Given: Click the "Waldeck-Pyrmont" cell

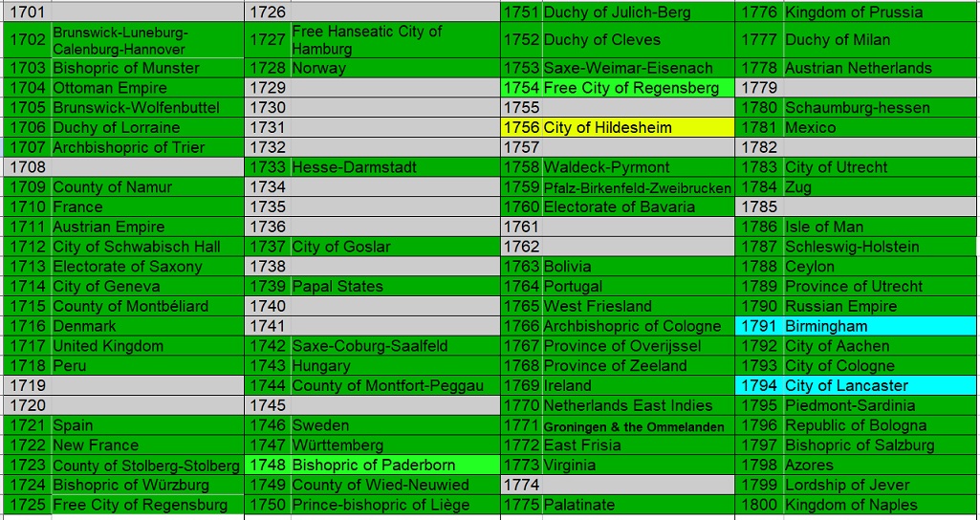Looking at the screenshot, I should click(x=638, y=167).
